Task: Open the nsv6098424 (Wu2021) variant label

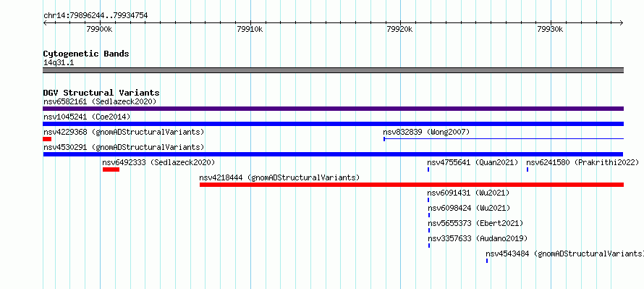Action: click(x=469, y=208)
